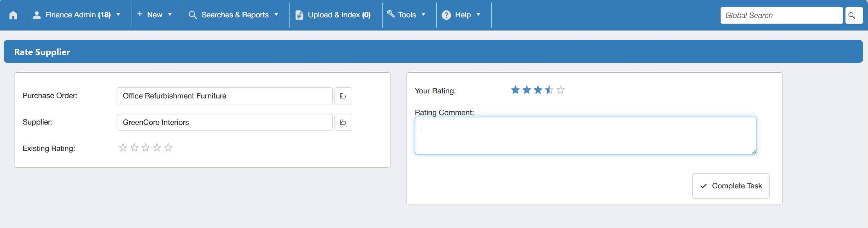Set Your Rating to three stars
The height and width of the screenshot is (228, 868).
(538, 90)
